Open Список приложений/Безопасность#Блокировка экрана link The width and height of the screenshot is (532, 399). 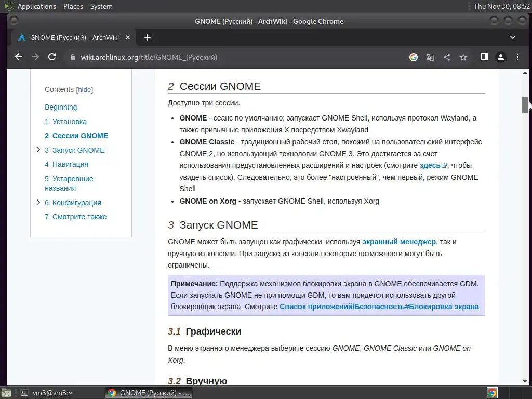(x=379, y=307)
